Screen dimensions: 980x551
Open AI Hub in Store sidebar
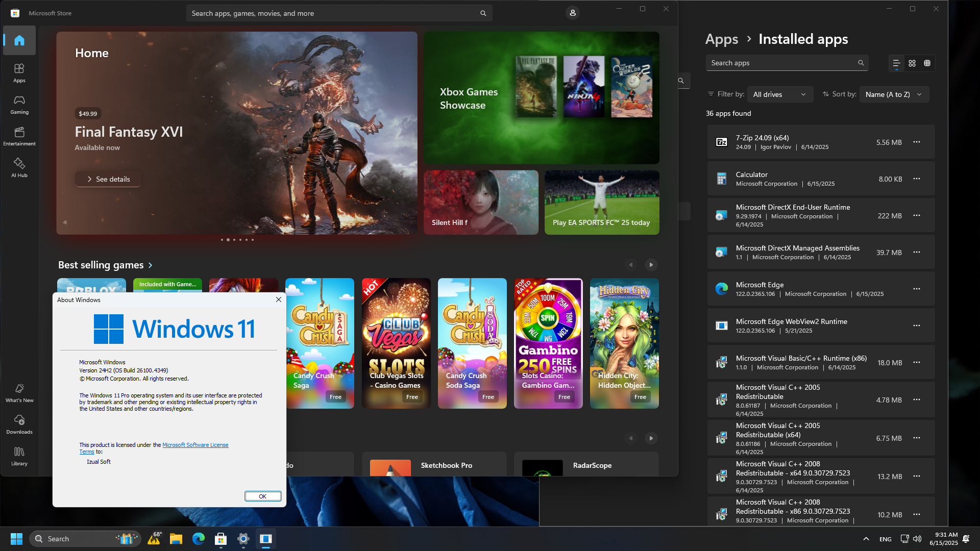(x=19, y=168)
